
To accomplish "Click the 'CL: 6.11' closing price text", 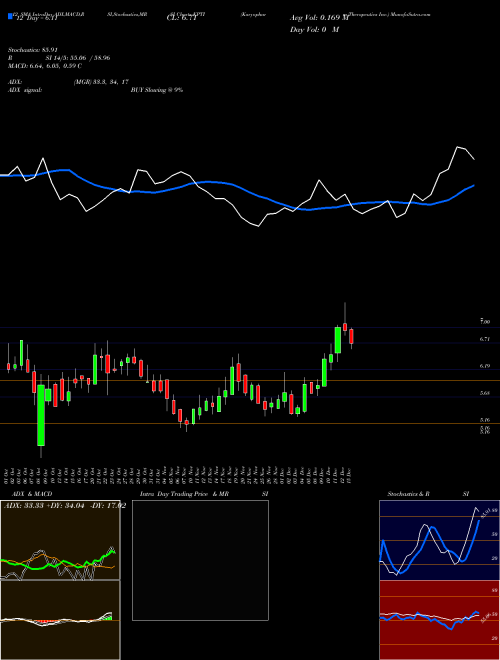I will pos(181,18).
